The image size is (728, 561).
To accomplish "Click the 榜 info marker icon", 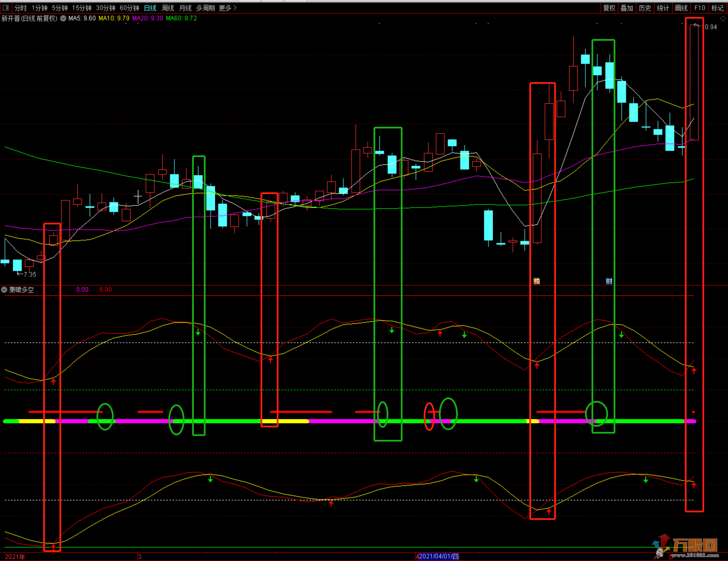I will (x=537, y=281).
